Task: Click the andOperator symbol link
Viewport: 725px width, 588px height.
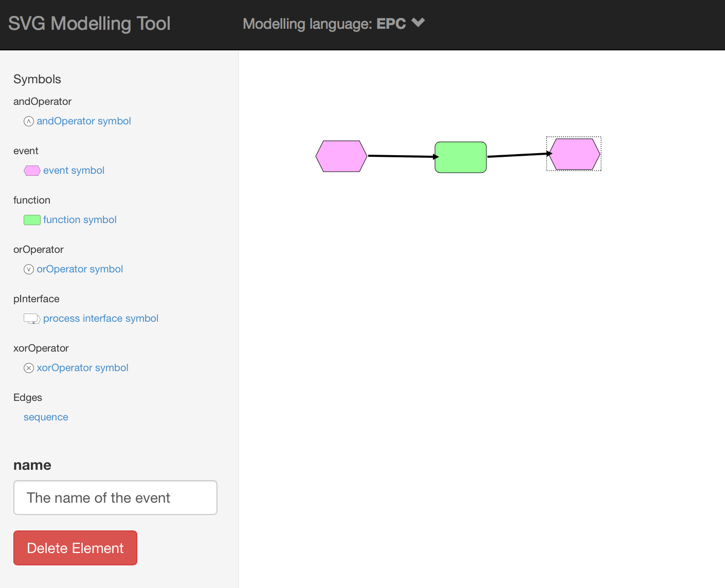Action: [x=84, y=121]
